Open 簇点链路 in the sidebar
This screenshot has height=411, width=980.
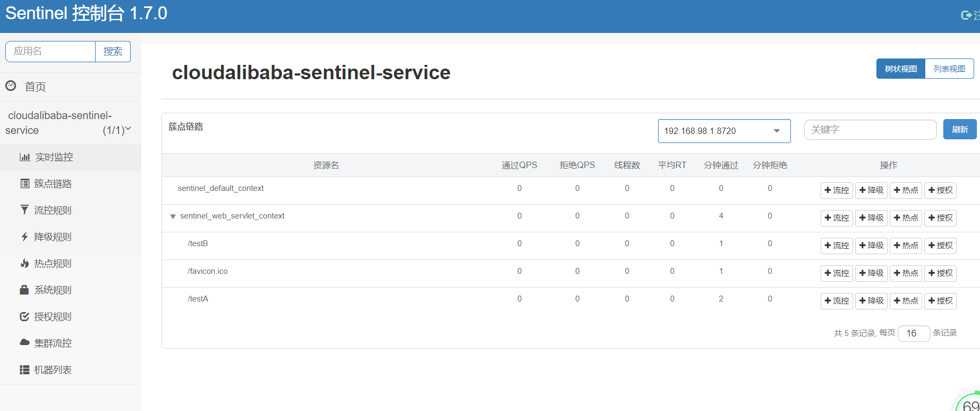point(71,184)
